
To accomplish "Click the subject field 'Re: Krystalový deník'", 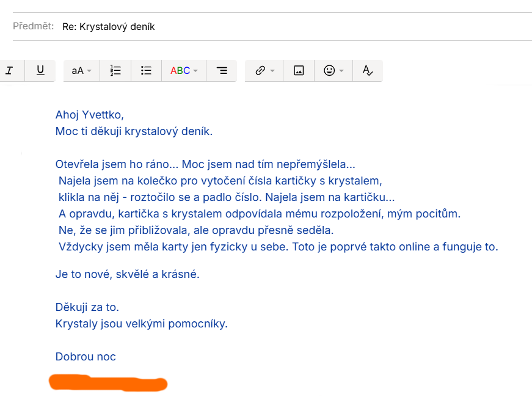I will 109,27.
